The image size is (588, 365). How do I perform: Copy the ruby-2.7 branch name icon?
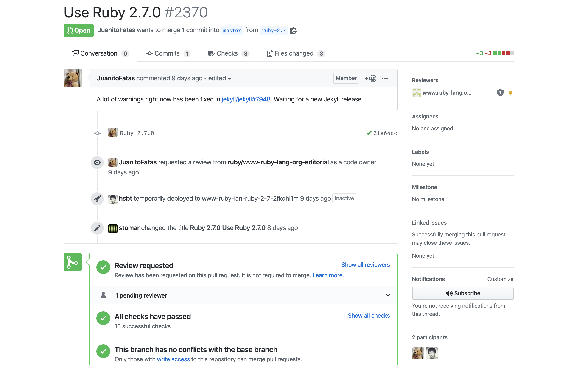[293, 30]
